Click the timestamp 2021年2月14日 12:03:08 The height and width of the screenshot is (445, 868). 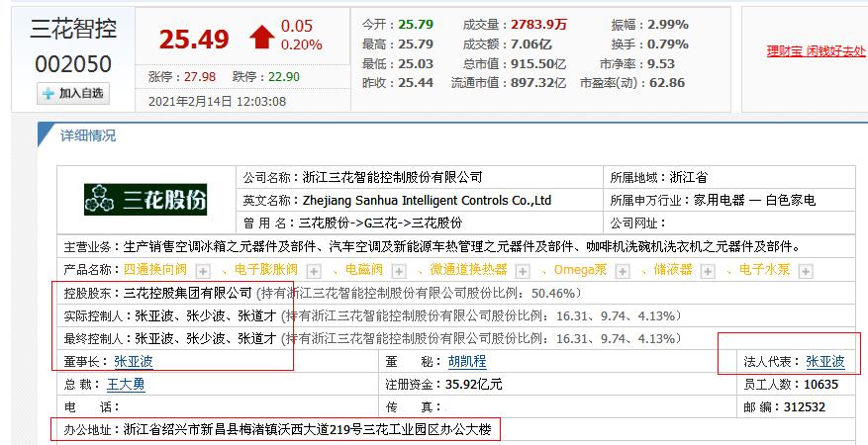tap(217, 102)
